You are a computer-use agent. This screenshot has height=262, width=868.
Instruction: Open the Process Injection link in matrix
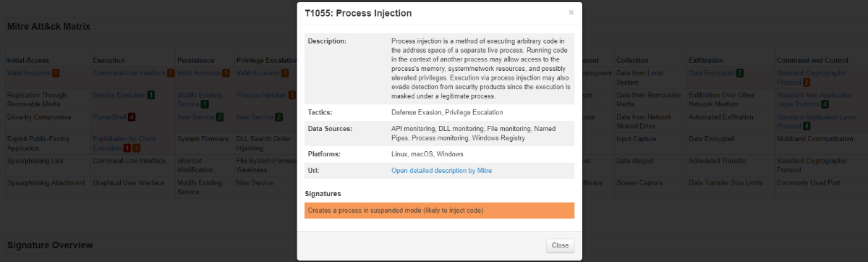click(x=261, y=95)
